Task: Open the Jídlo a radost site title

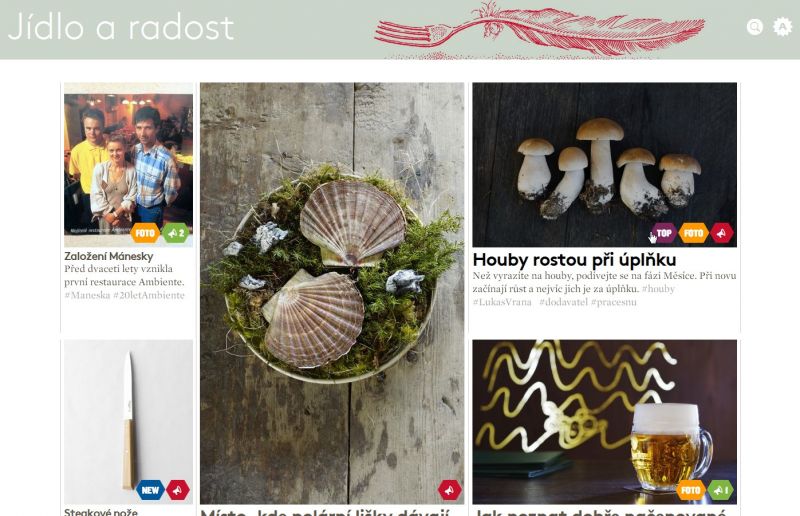Action: click(121, 27)
